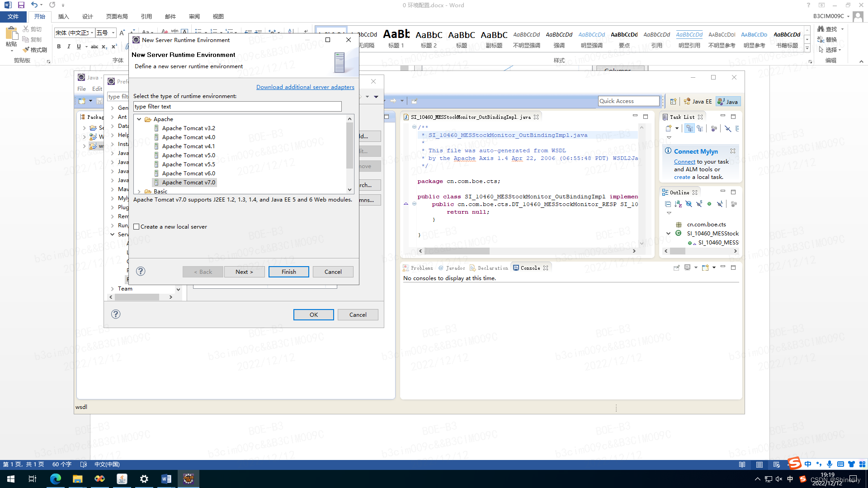Click the Finish button
The image size is (868, 488).
click(x=288, y=272)
